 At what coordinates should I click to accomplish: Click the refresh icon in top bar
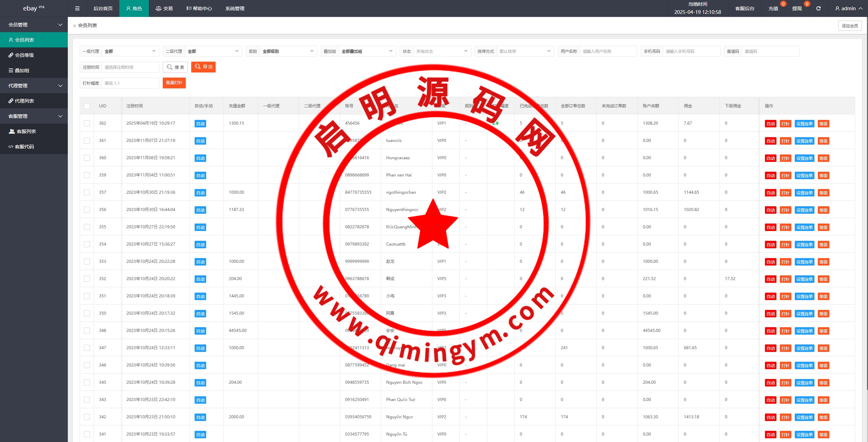818,8
